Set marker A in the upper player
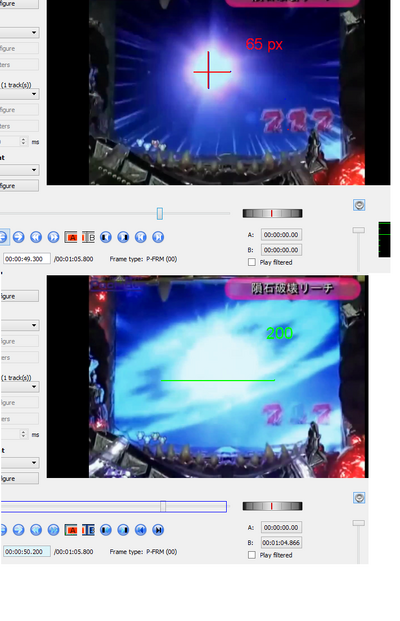 [x=70, y=237]
